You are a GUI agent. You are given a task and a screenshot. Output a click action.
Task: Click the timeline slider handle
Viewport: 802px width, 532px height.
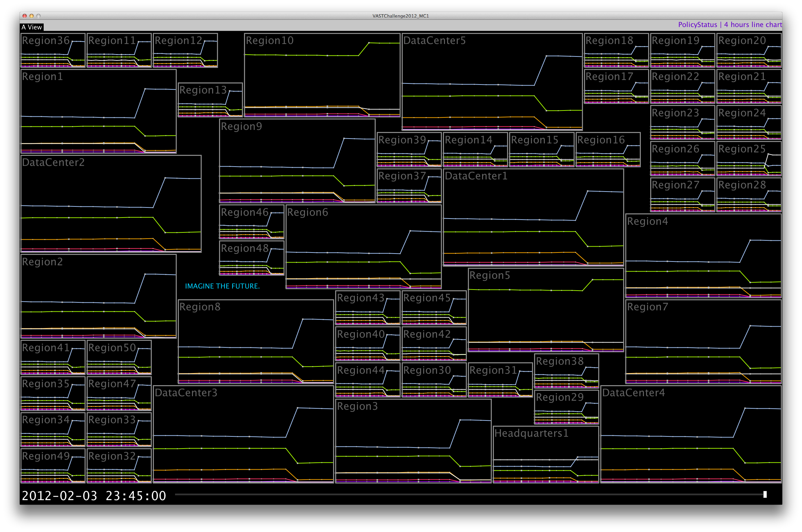pos(765,495)
